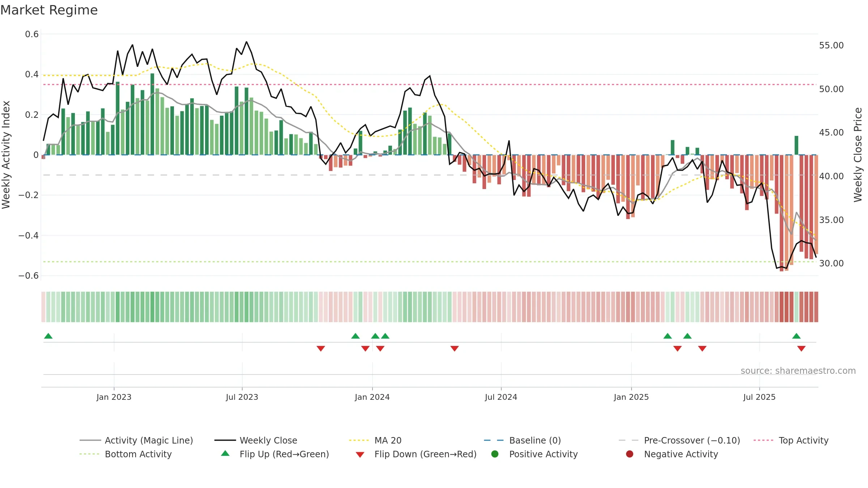Click the Jan 2024 axis label
868x488 pixels.
[x=372, y=397]
